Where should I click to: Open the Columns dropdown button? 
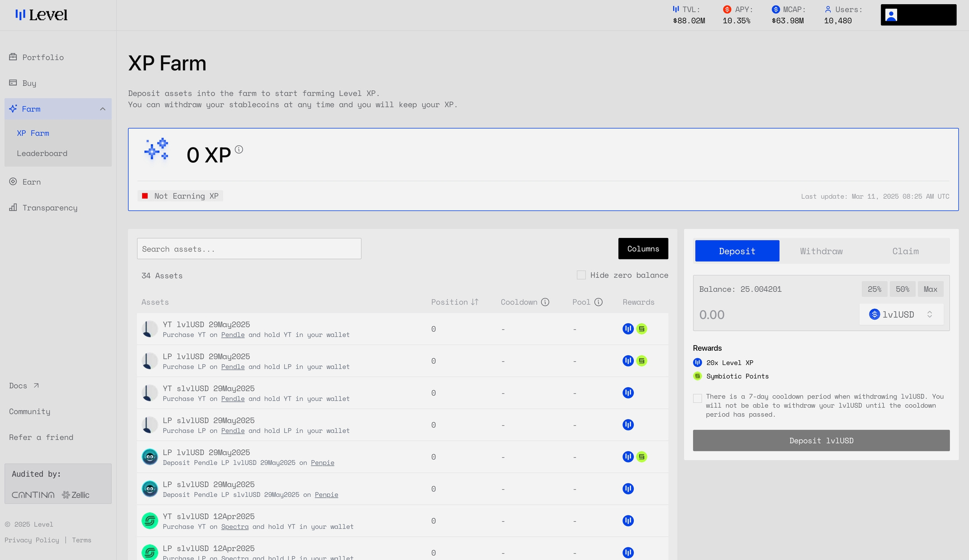(x=643, y=249)
